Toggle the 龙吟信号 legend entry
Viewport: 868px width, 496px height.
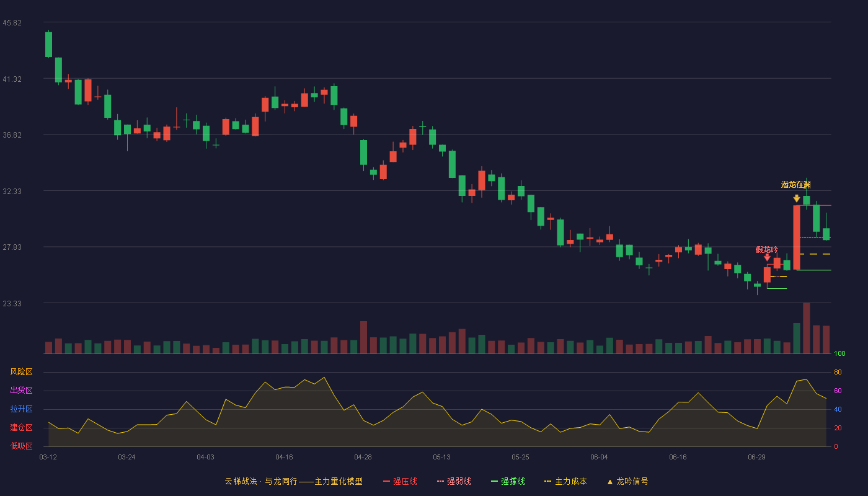627,481
